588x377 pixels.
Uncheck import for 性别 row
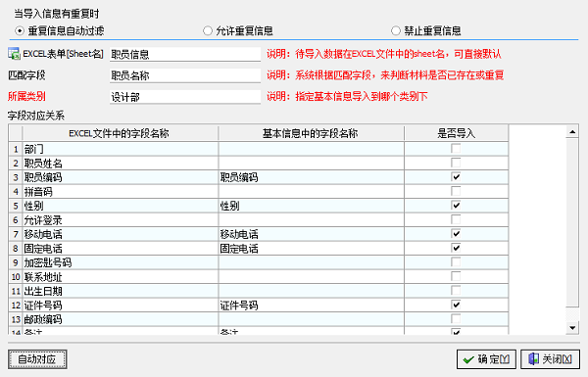(x=456, y=206)
